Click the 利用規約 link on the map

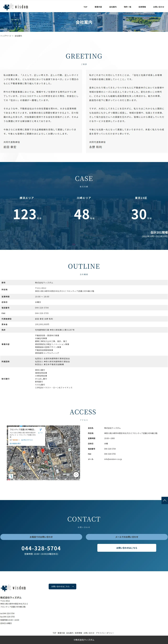[x=62, y=479]
